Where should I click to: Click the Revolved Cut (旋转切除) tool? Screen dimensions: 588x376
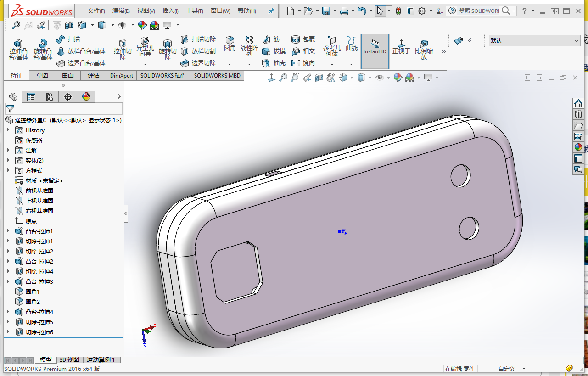(x=168, y=50)
